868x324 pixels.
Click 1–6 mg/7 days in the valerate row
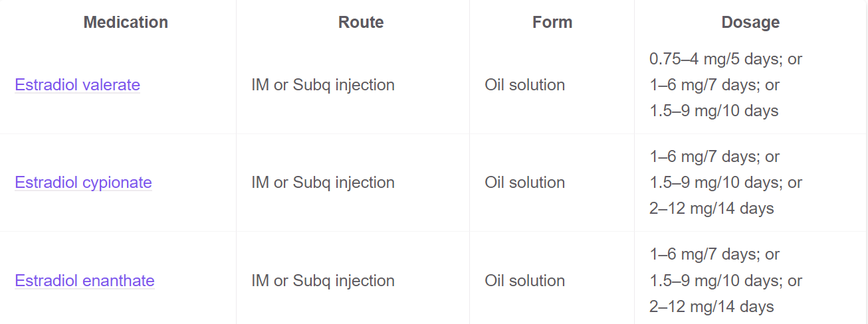coord(706,85)
